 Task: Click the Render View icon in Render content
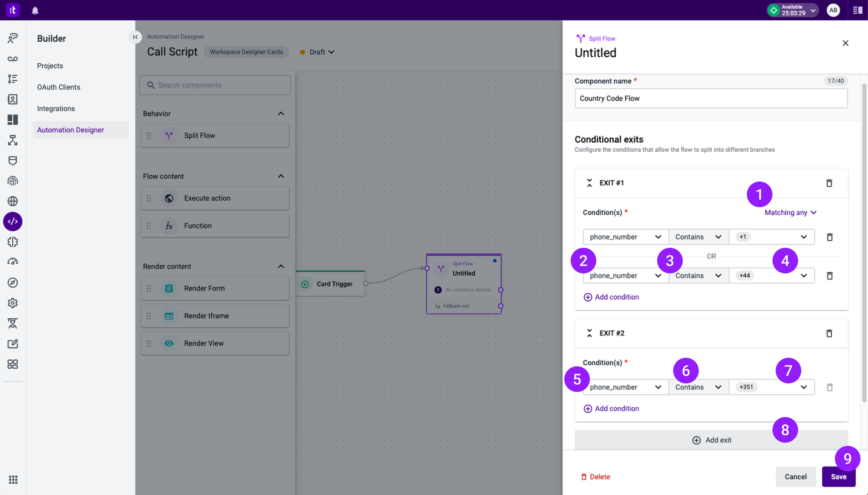click(169, 343)
